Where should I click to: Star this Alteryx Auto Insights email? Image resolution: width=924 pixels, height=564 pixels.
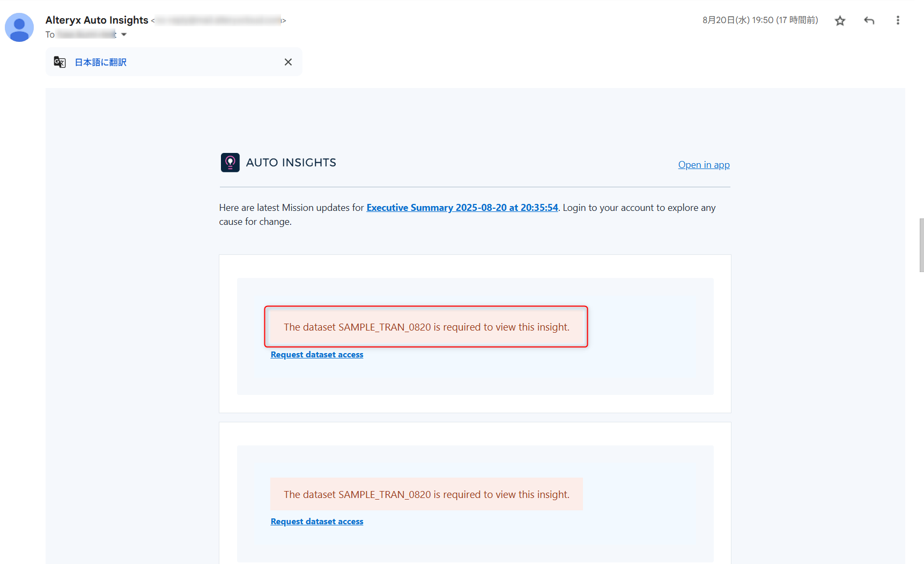[840, 20]
